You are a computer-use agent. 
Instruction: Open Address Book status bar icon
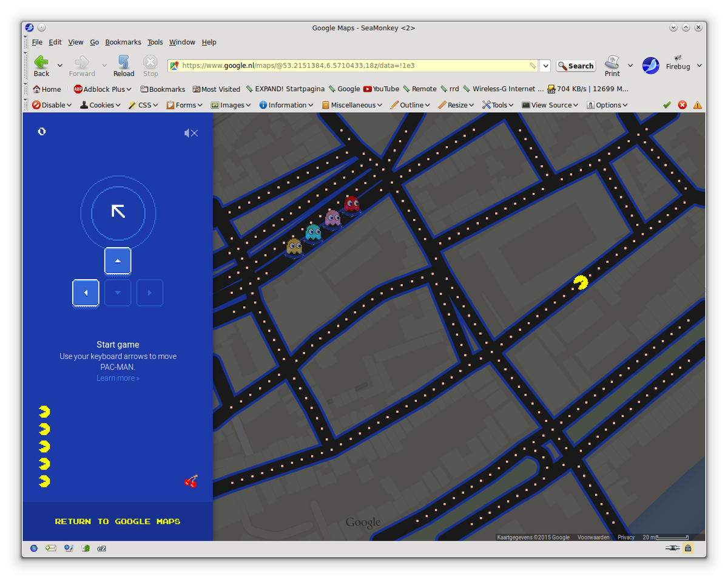[x=86, y=548]
